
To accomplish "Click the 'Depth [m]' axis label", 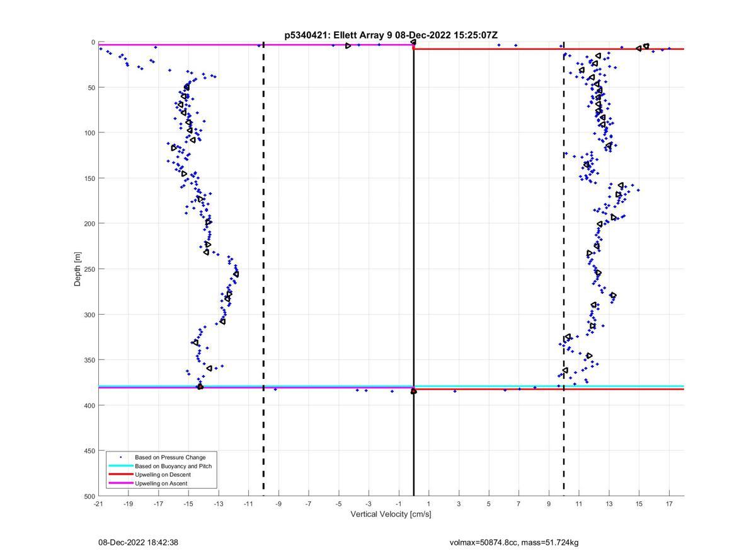I will pos(78,269).
